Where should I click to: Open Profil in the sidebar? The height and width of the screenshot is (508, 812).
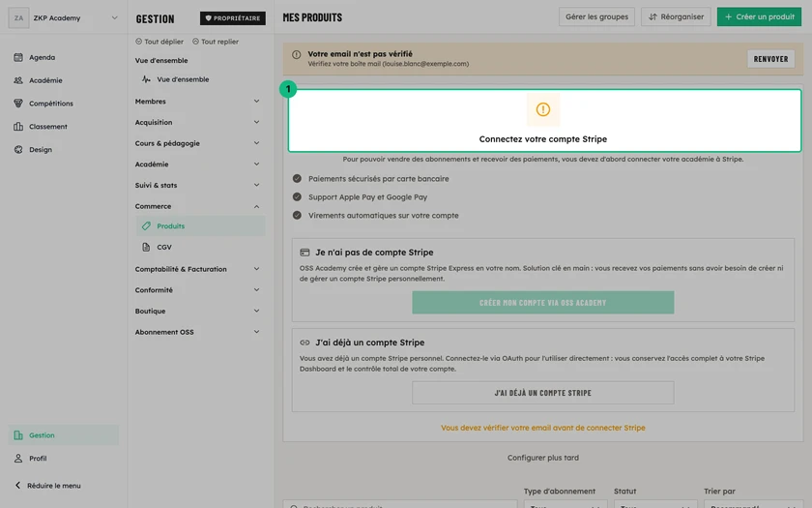pos(64,459)
